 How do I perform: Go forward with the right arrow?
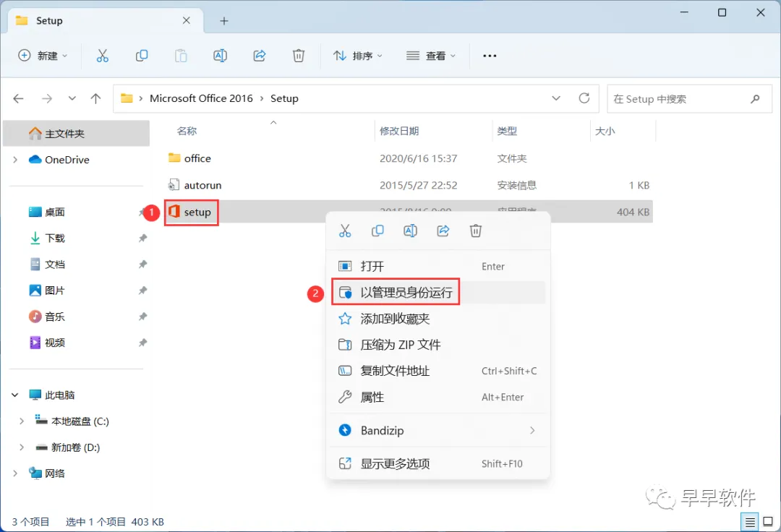[x=47, y=98]
